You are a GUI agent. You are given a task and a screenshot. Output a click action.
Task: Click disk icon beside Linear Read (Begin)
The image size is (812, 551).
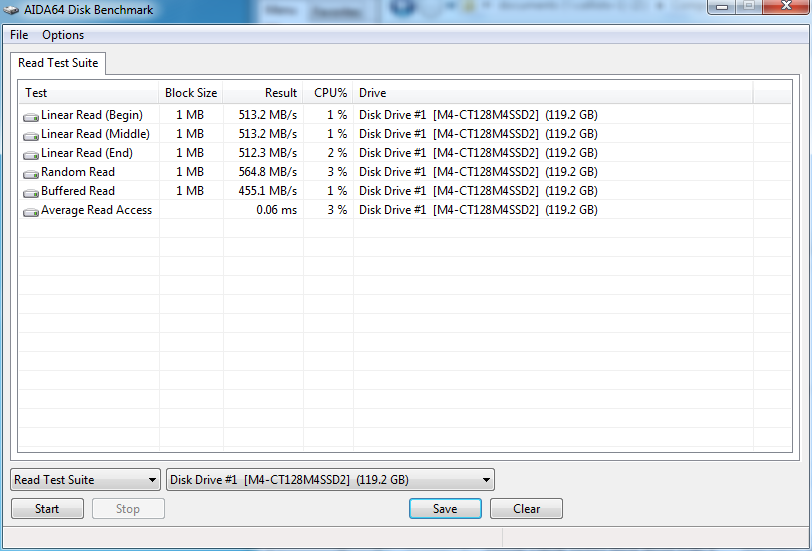31,117
